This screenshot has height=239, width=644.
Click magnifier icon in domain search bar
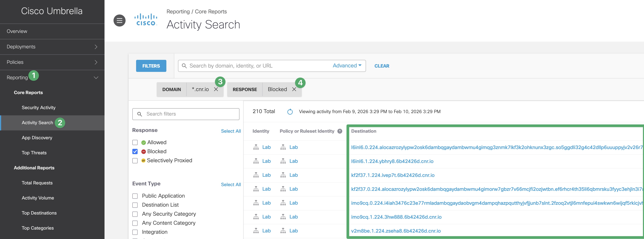(184, 66)
